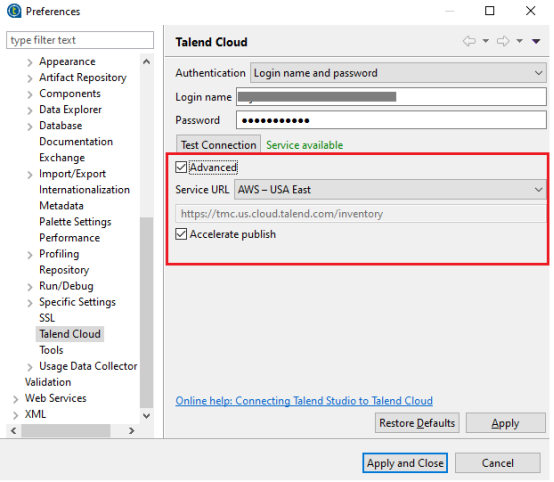Maximize the Preferences window

489,11
